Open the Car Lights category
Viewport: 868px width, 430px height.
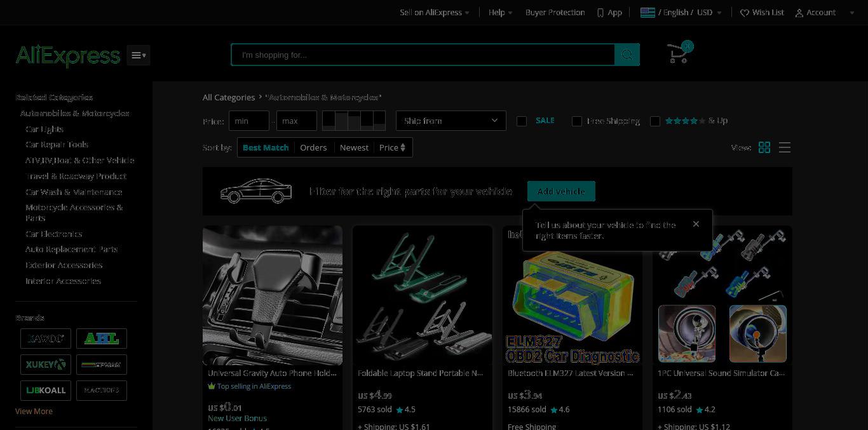point(44,129)
